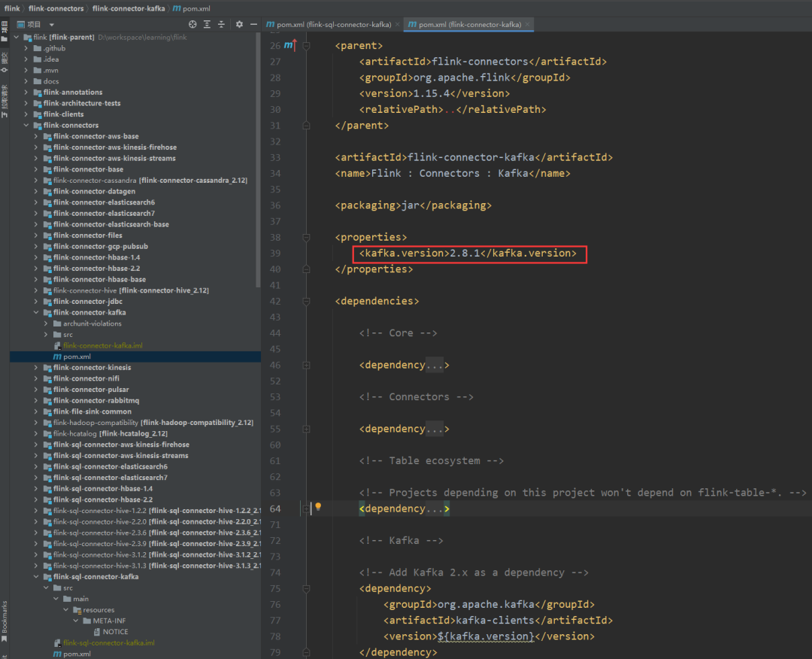
Task: Click flink-connectors in the breadcrumb path
Action: (x=56, y=8)
